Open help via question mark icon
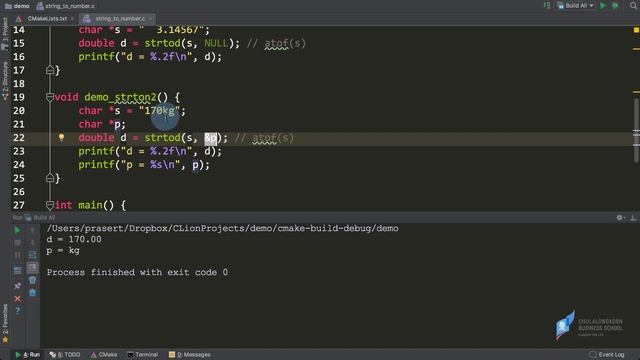 pyautogui.click(x=17, y=311)
